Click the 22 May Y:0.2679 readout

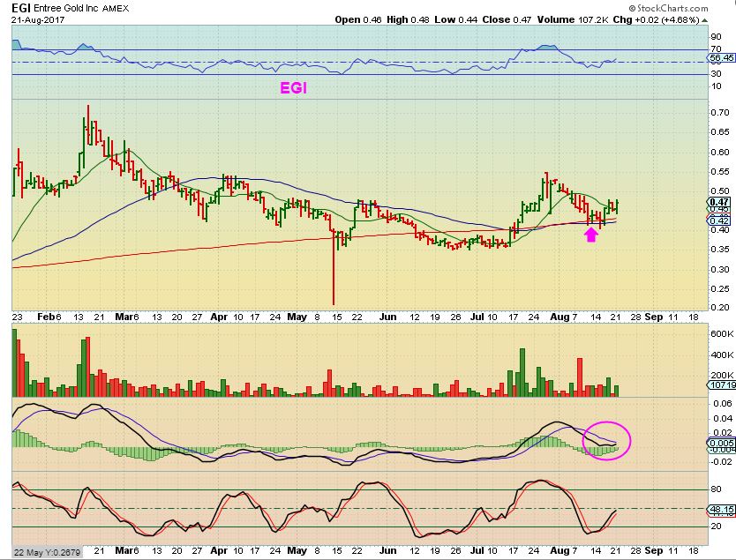tap(47, 551)
